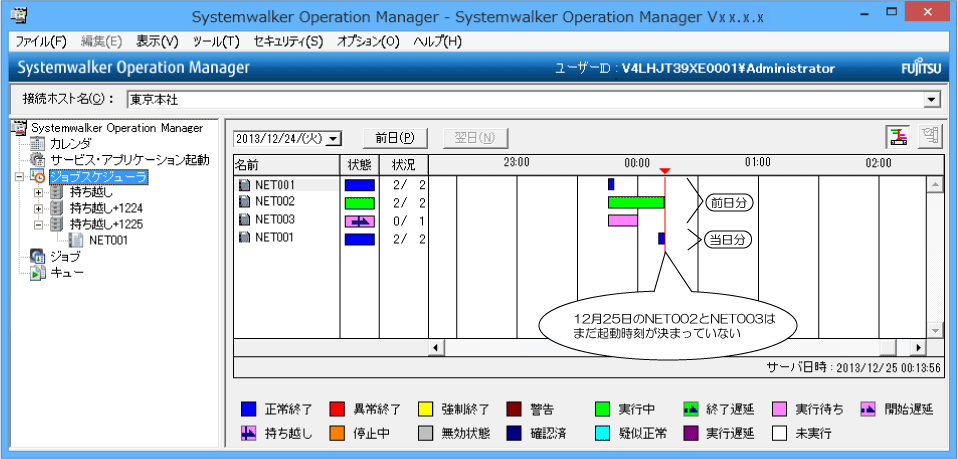Click the service startup gear icon
This screenshot has height=459, width=958.
click(37, 160)
